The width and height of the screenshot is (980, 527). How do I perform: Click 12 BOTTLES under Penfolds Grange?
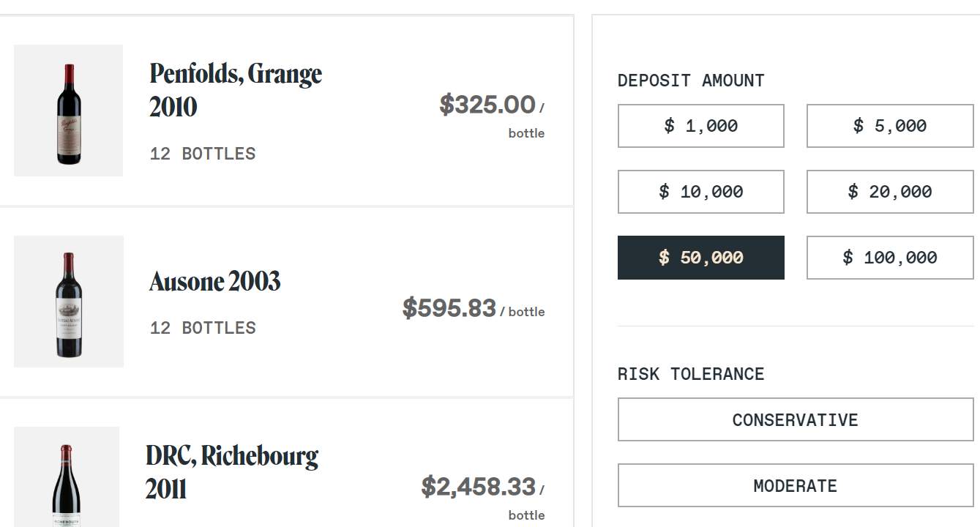tap(203, 154)
